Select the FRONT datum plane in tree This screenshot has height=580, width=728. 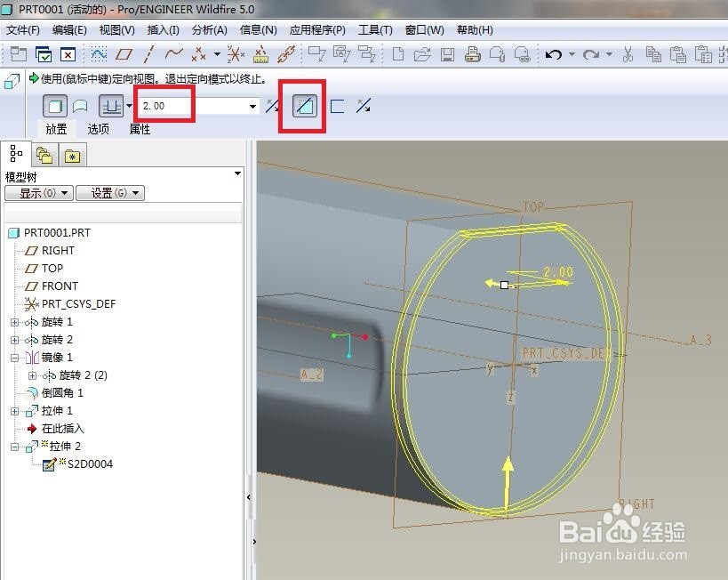click(x=60, y=286)
